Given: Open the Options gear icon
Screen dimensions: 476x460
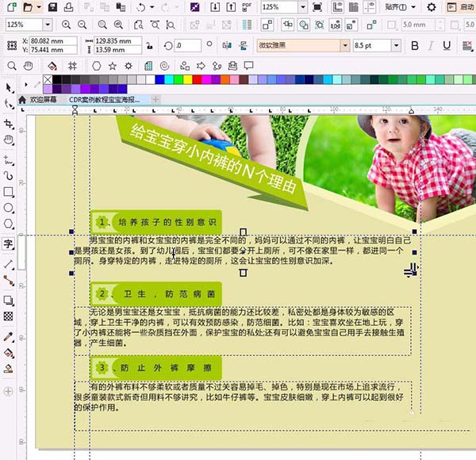Looking at the screenshot, I should [432, 6].
